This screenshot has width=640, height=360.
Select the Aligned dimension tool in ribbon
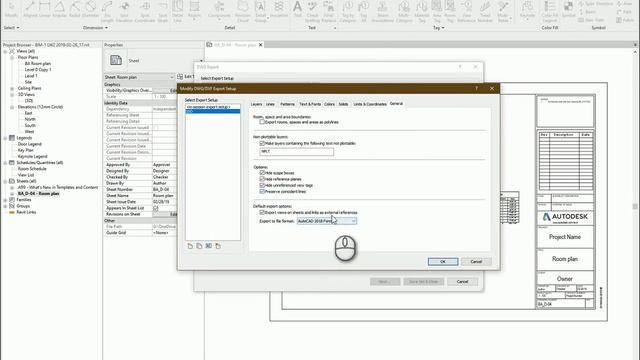[x=30, y=10]
